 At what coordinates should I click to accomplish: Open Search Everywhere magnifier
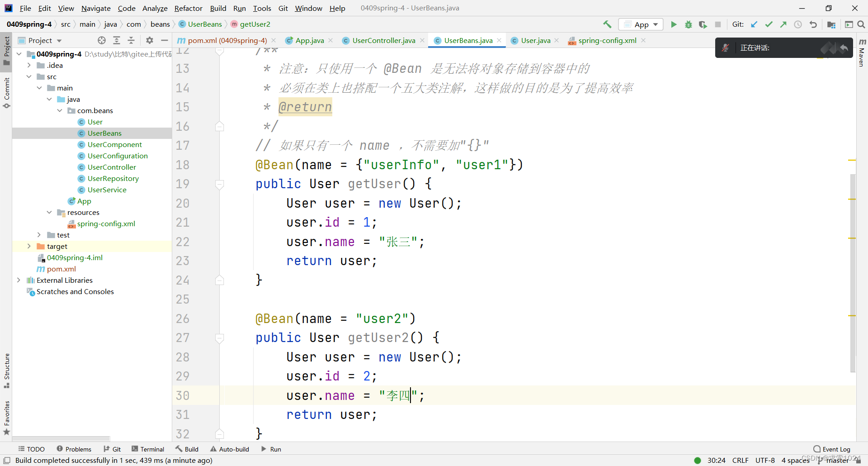861,24
